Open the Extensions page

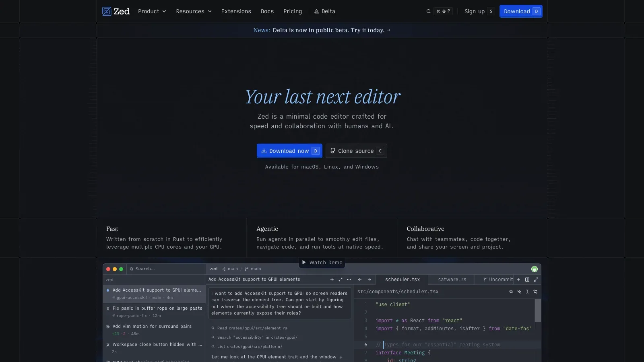[x=236, y=11]
